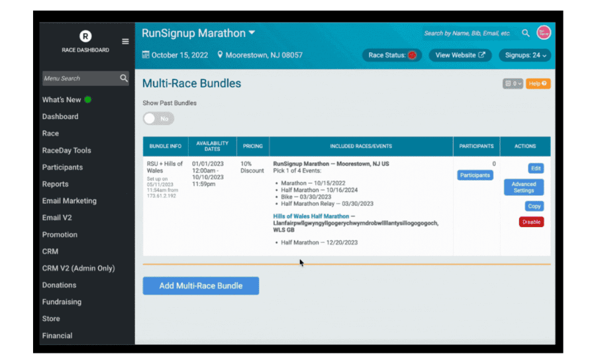The width and height of the screenshot is (596, 364).
Task: Click the blue Participants button in table
Action: tap(475, 175)
